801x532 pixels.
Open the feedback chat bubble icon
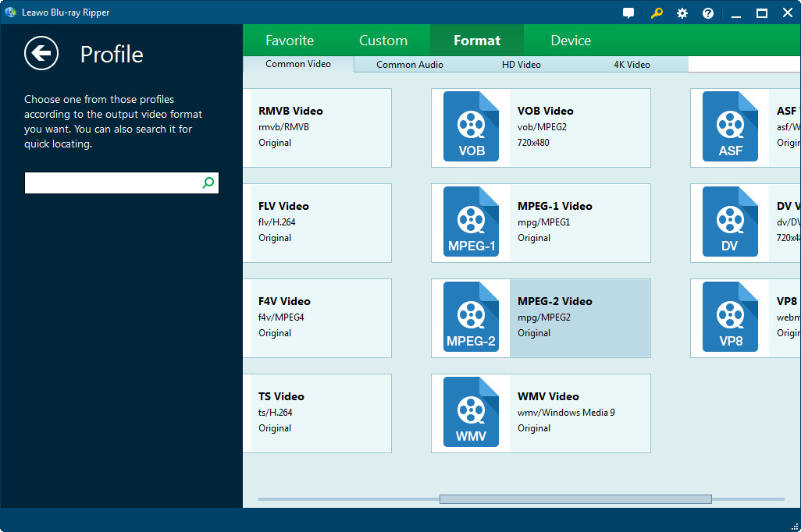[628, 13]
